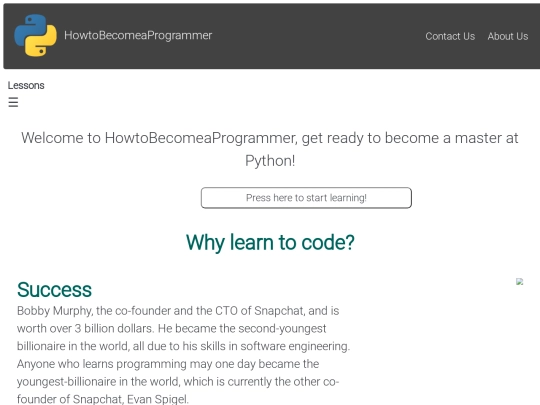Open the Contact Us page

click(x=450, y=36)
